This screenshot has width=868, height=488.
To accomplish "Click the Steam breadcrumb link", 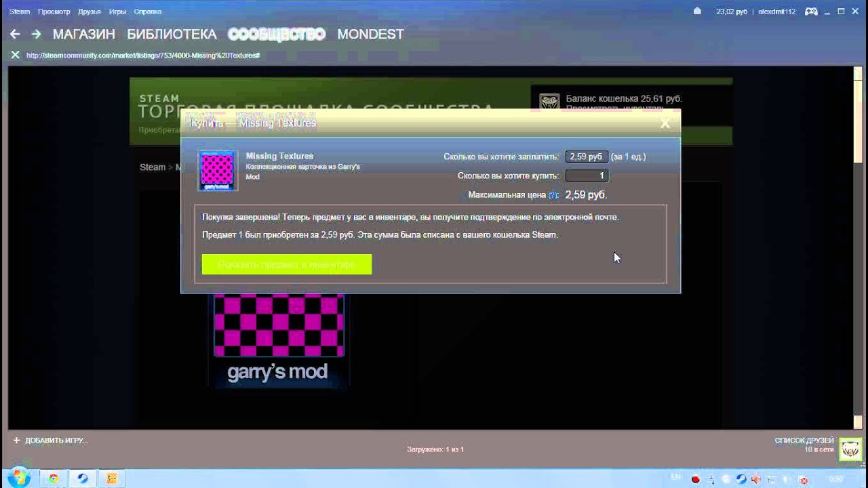I will click(x=153, y=167).
